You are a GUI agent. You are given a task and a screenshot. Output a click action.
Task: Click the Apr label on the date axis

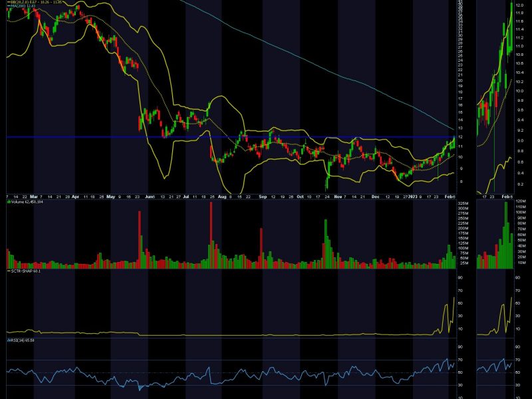coord(74,197)
